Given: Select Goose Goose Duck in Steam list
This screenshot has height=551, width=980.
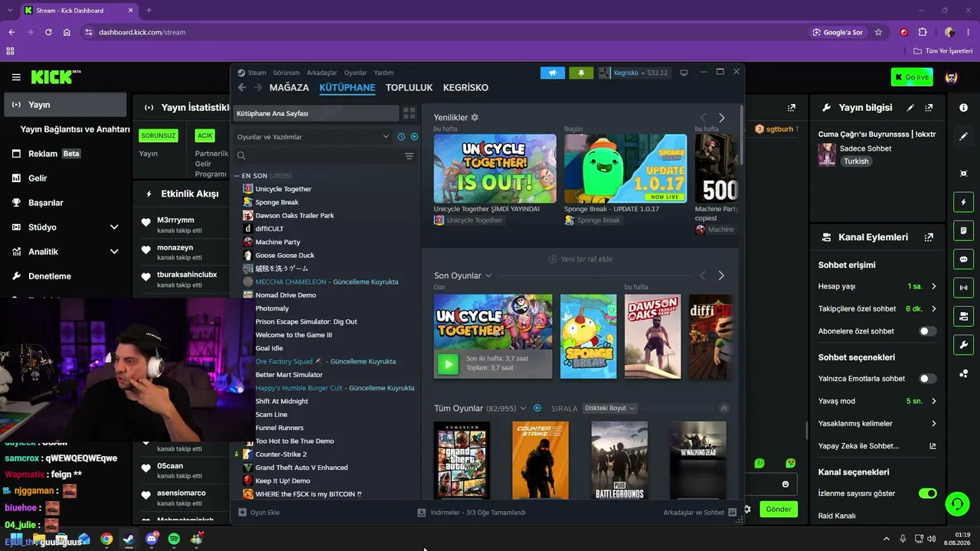Looking at the screenshot, I should pos(285,256).
